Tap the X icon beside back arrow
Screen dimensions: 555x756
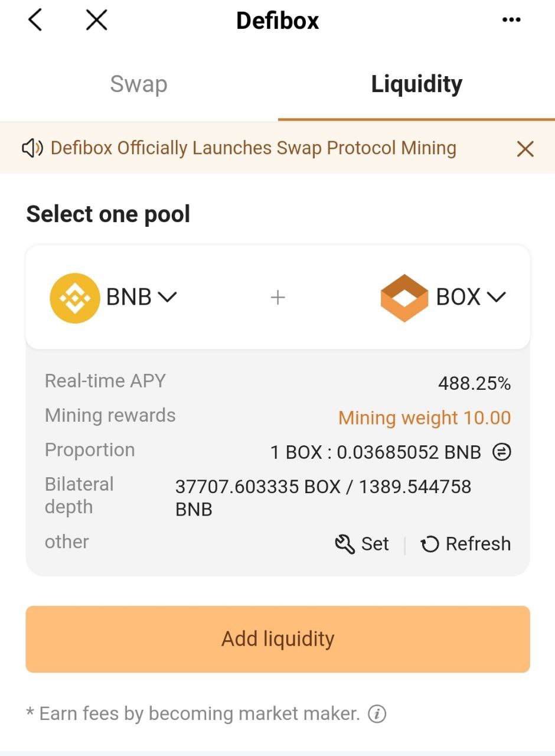coord(96,20)
